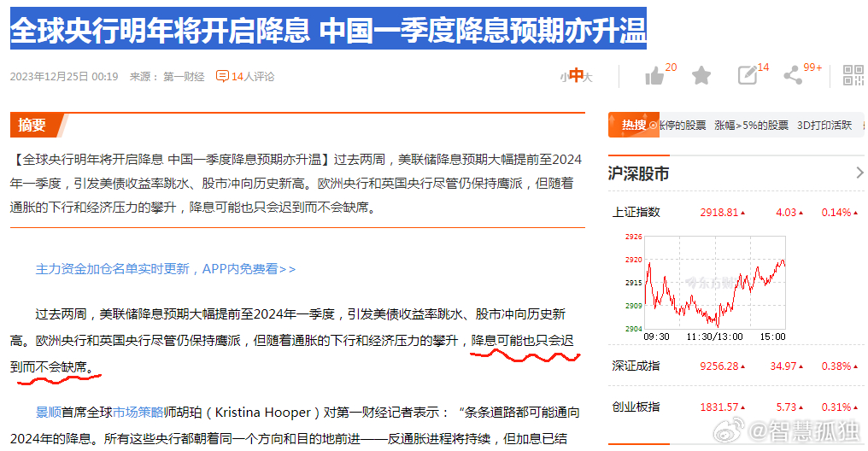
Task: Open the write comment pencil icon
Action: (x=748, y=76)
